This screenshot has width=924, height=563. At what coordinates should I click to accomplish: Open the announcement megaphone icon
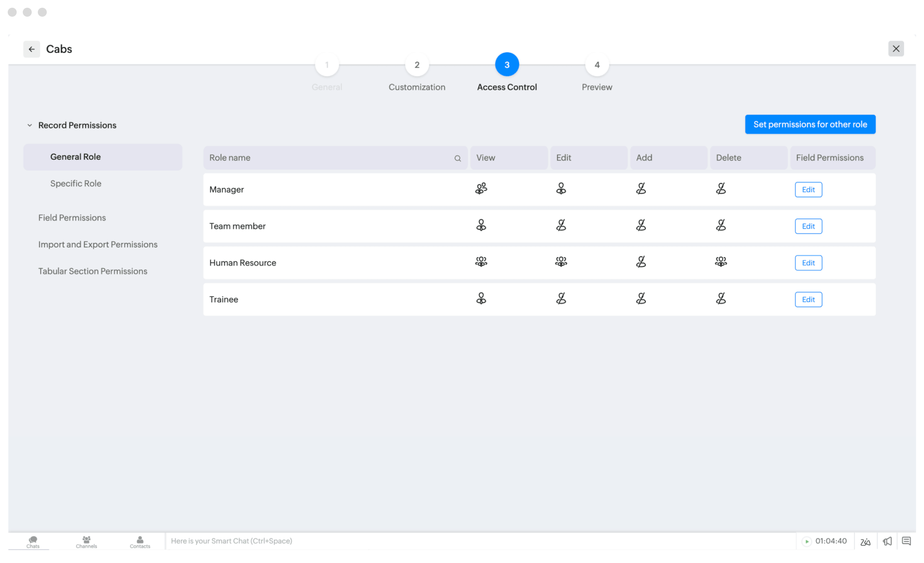887,541
